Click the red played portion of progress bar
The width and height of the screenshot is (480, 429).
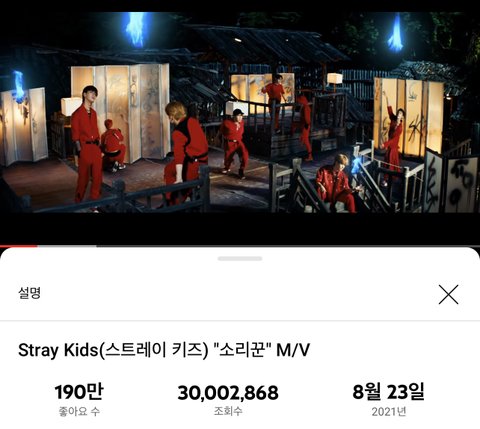coord(19,246)
